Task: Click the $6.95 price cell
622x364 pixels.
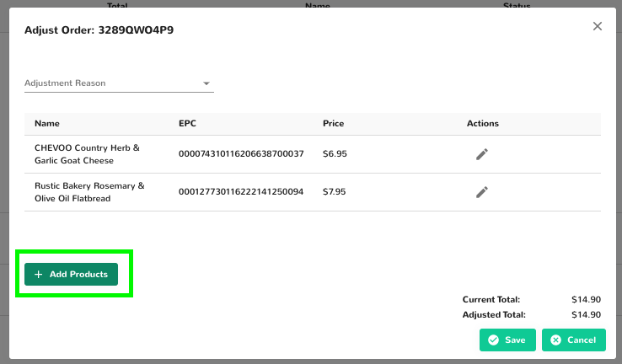Action: pyautogui.click(x=335, y=154)
